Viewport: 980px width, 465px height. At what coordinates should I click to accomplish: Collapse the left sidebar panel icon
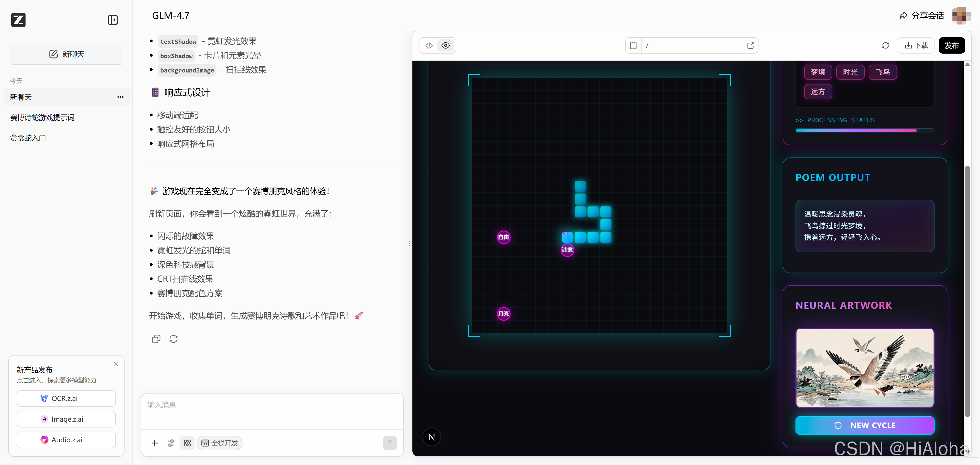click(113, 20)
